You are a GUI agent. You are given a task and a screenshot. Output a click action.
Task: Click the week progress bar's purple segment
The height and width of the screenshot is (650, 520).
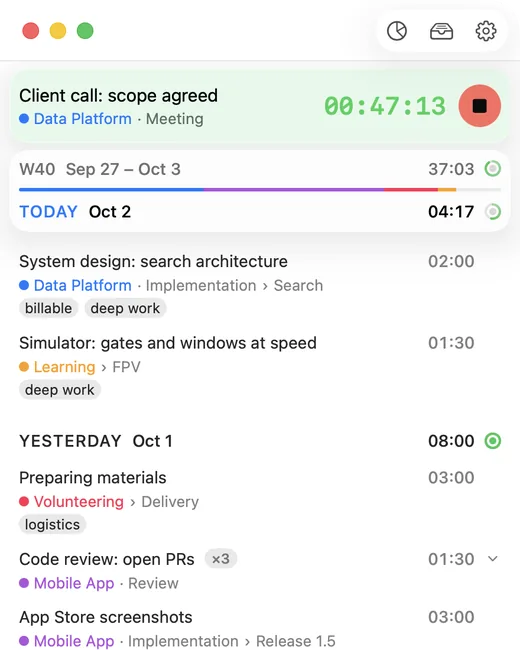click(294, 189)
